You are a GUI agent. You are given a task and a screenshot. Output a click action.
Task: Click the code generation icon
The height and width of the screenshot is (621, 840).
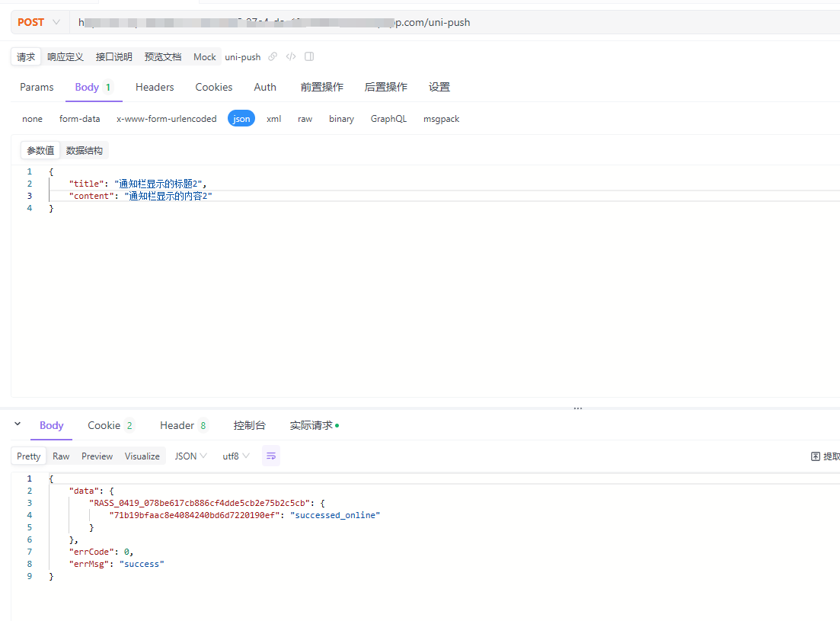coord(291,56)
